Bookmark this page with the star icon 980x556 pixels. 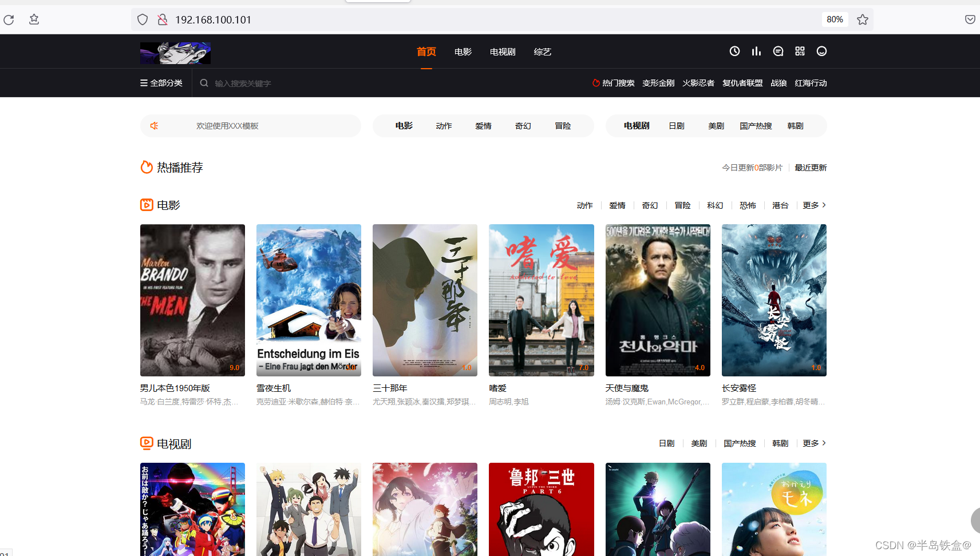point(863,20)
